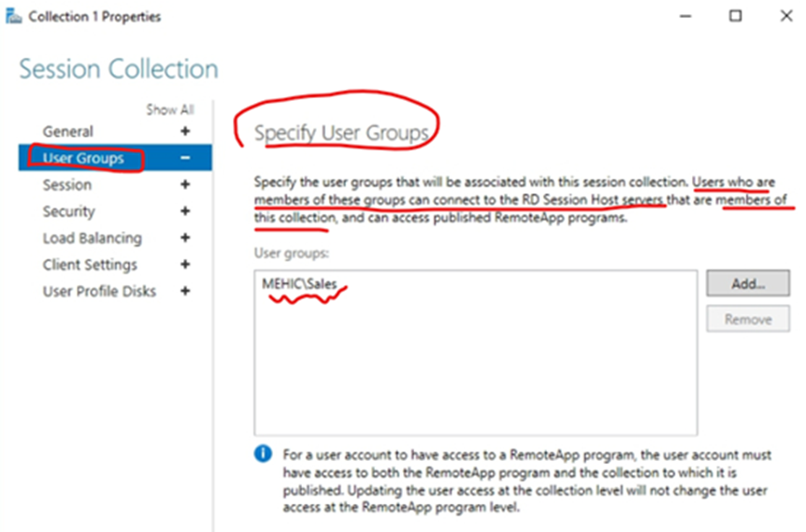Click the Session Collection title text

[119, 69]
